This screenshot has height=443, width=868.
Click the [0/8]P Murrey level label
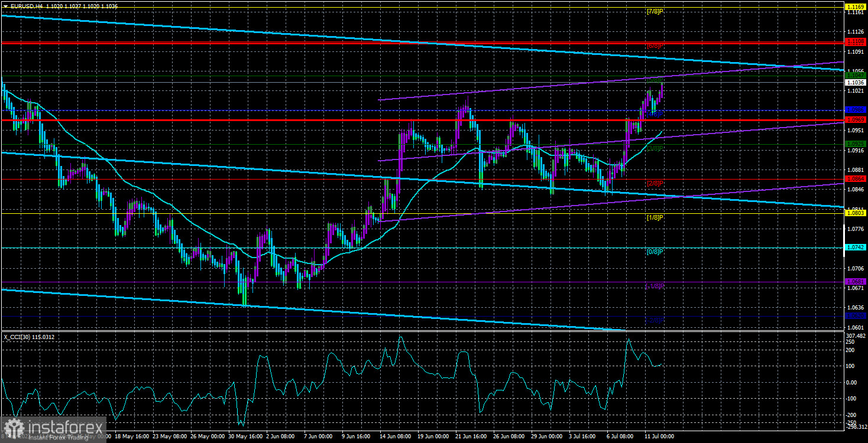click(654, 252)
